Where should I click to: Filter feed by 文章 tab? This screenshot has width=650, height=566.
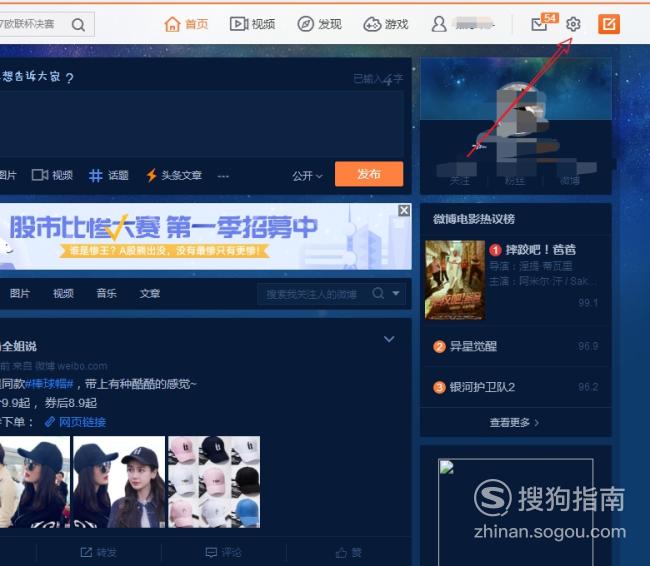pyautogui.click(x=150, y=294)
